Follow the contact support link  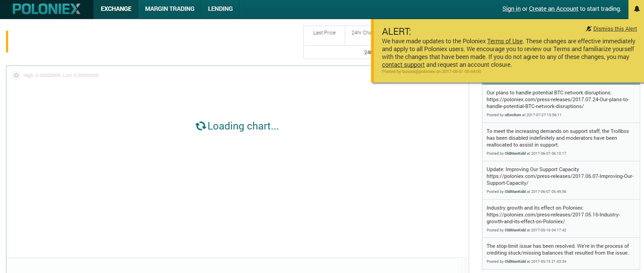point(403,65)
